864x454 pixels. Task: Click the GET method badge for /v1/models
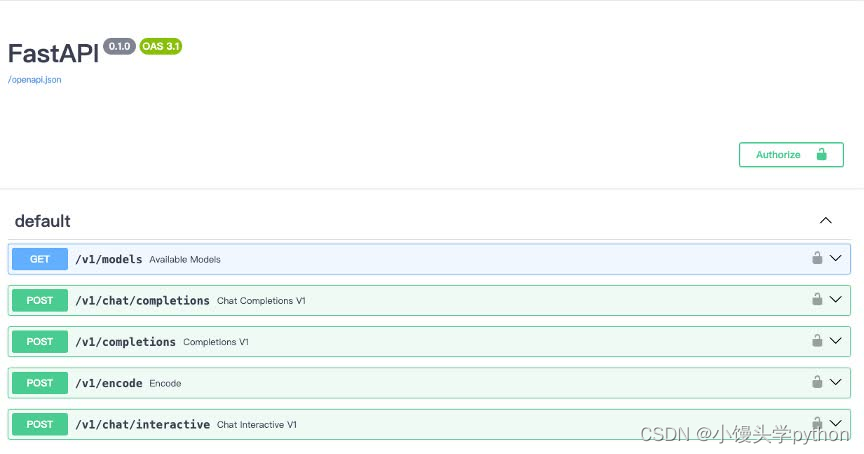coord(40,259)
